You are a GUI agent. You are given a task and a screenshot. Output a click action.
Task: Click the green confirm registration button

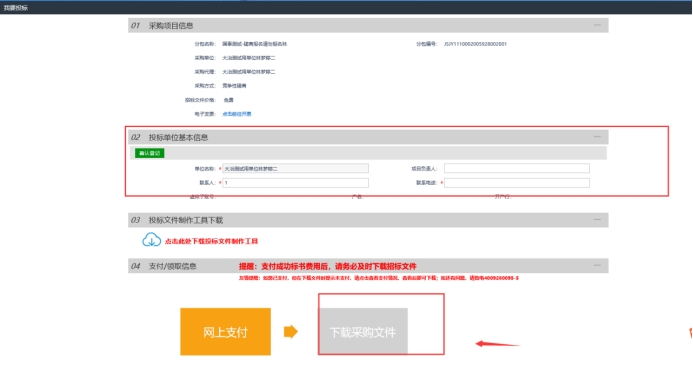point(149,153)
